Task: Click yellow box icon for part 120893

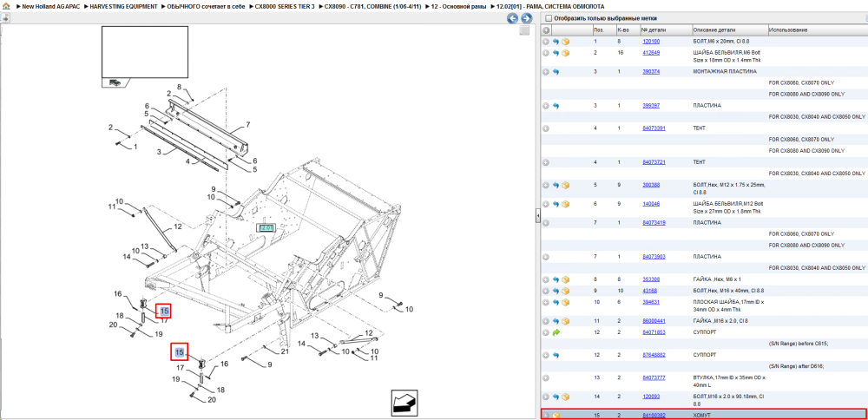Action: 565,397
